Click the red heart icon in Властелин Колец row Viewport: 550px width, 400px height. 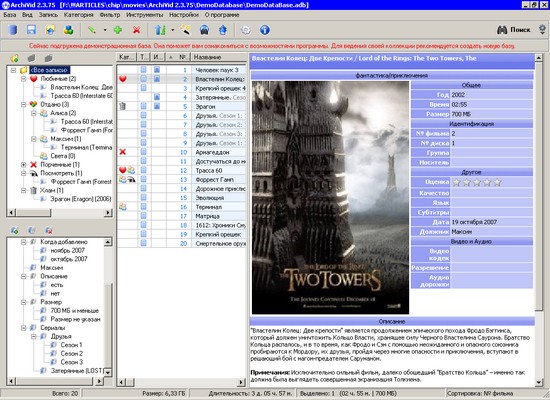tap(122, 79)
